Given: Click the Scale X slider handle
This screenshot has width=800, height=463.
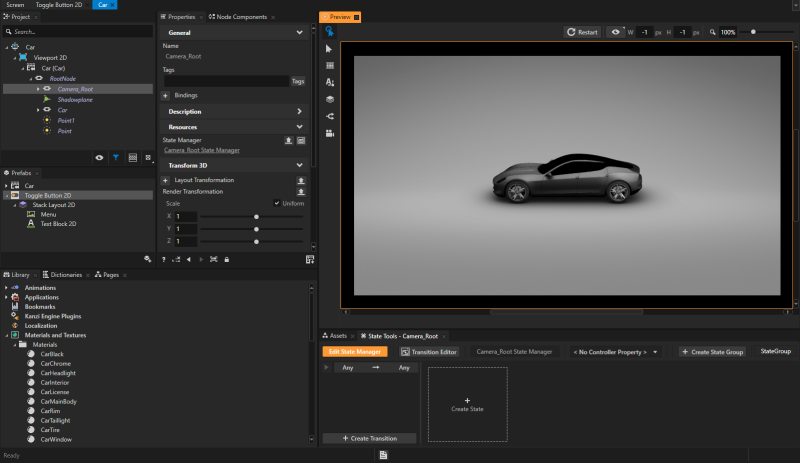Looking at the screenshot, I should pos(257,216).
